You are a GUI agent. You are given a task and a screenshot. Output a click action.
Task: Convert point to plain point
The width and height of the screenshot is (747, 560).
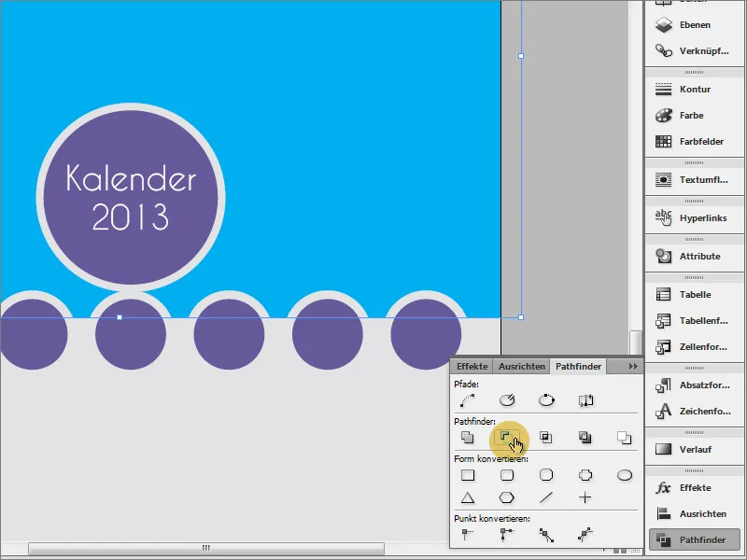pos(468,534)
